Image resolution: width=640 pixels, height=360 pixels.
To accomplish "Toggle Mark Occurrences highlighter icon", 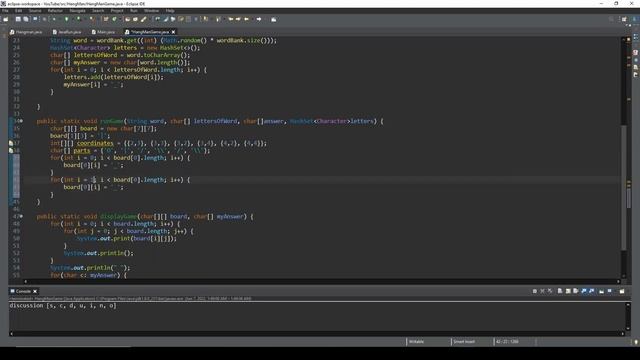I will click(166, 19).
